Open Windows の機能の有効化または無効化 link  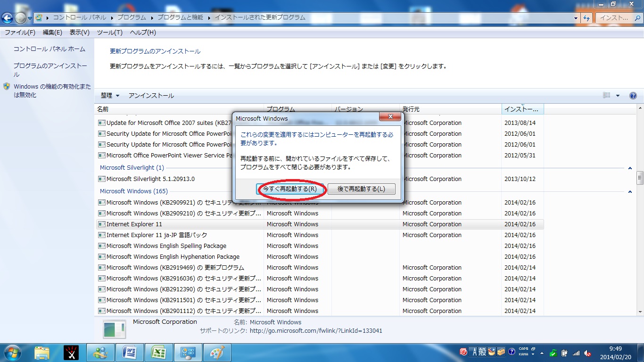coord(52,91)
